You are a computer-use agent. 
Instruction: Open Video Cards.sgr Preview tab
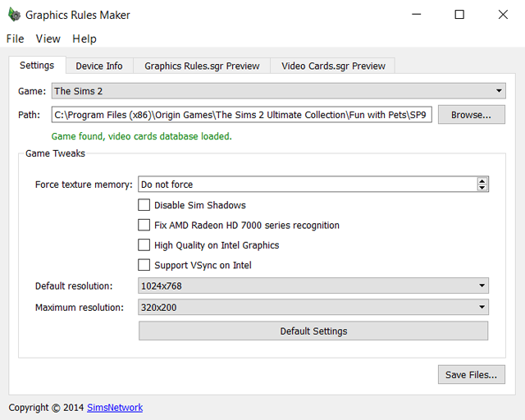click(x=333, y=66)
